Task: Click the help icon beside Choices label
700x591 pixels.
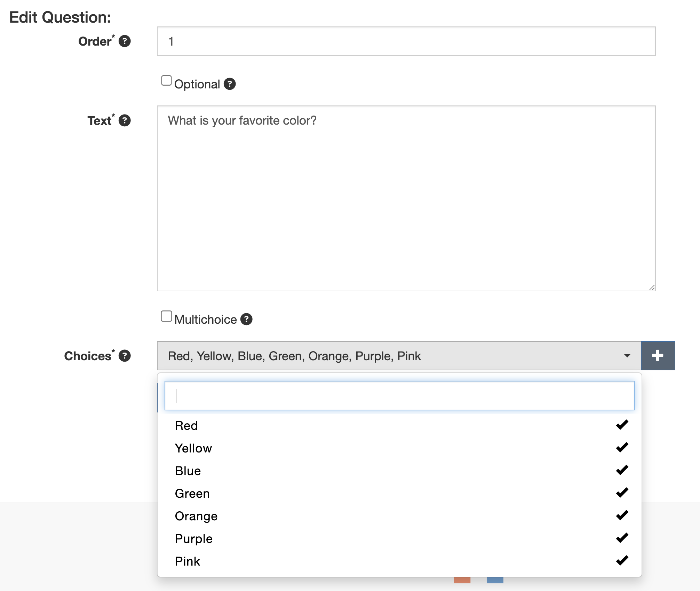Action: coord(125,356)
